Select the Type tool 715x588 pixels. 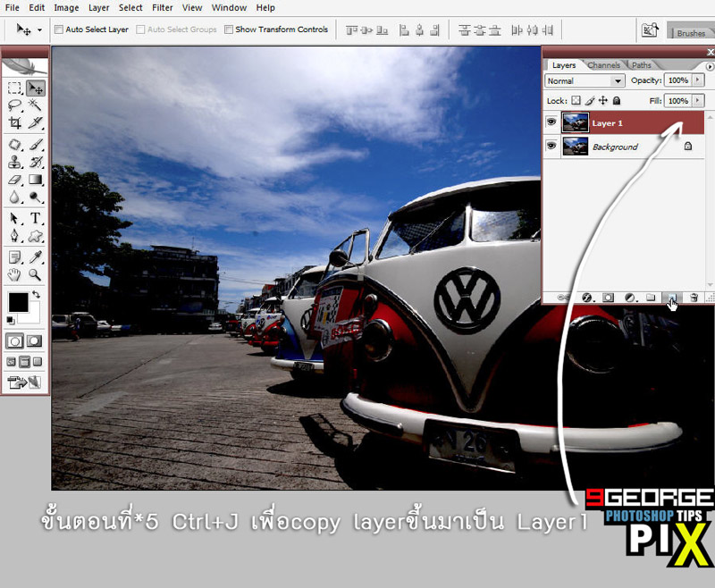point(35,218)
